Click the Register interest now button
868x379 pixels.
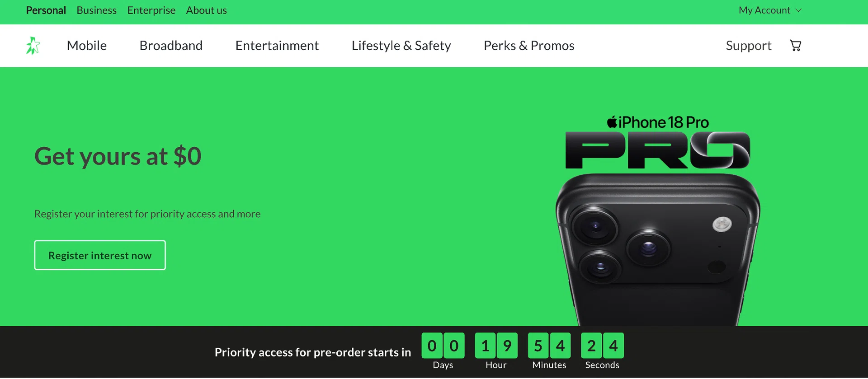100,255
